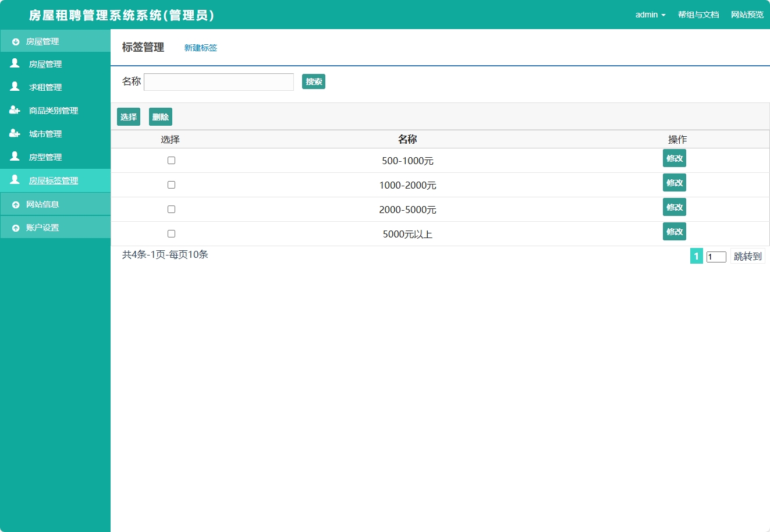Click the user icon next to 房型管理
The height and width of the screenshot is (532, 770).
15,157
